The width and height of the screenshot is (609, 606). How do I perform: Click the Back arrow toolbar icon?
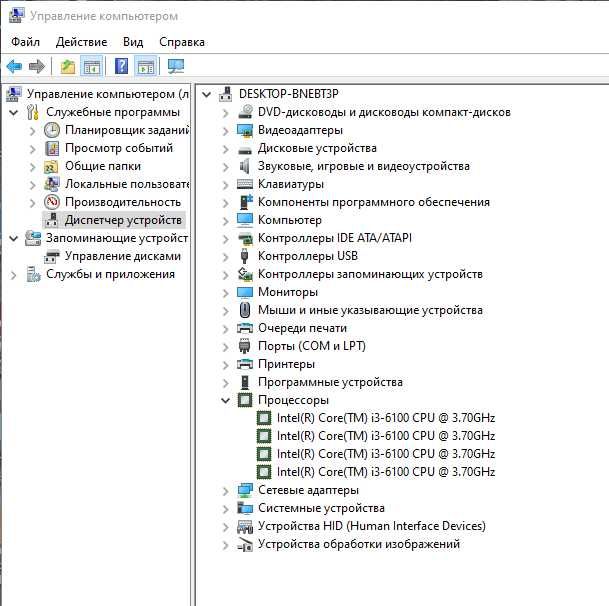tap(14, 66)
